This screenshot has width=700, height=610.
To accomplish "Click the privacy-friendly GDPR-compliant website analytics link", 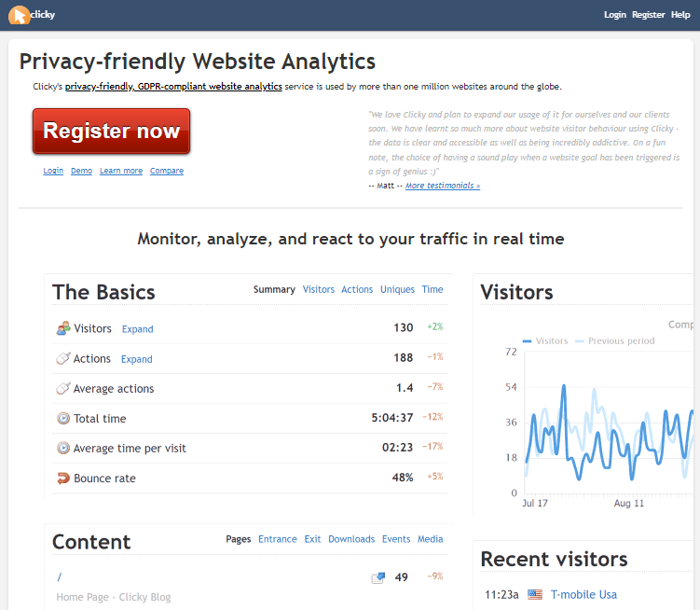I will click(173, 86).
